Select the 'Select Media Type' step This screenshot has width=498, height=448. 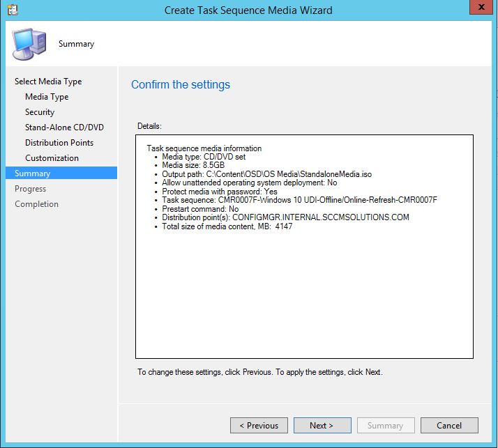pyautogui.click(x=48, y=82)
